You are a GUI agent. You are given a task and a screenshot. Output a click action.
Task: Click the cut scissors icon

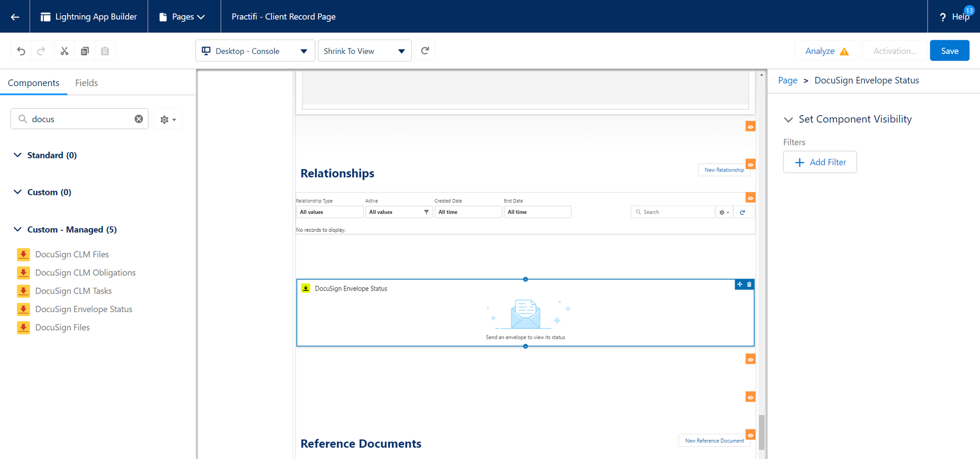(64, 51)
